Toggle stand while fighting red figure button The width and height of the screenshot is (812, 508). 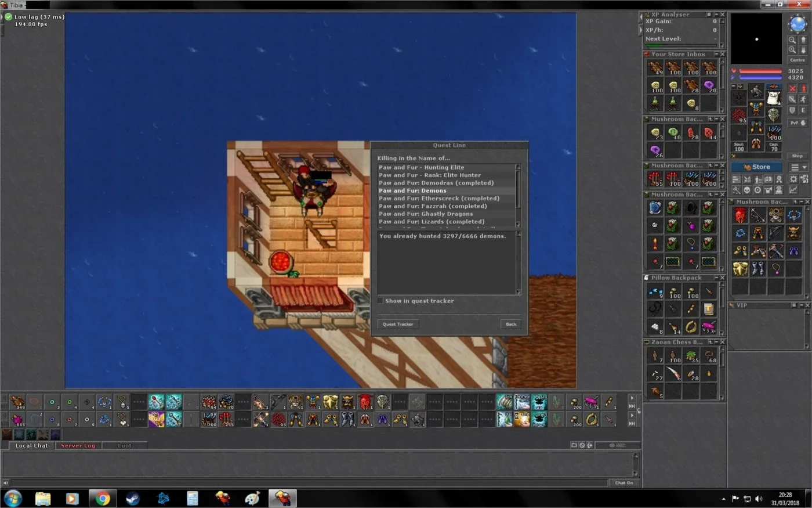point(804,88)
